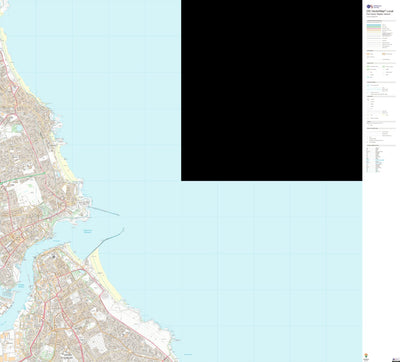Image resolution: width=400 pixels, height=362 pixels.
Task: Click the small crest at the legend bottom
Action: click(x=366, y=355)
